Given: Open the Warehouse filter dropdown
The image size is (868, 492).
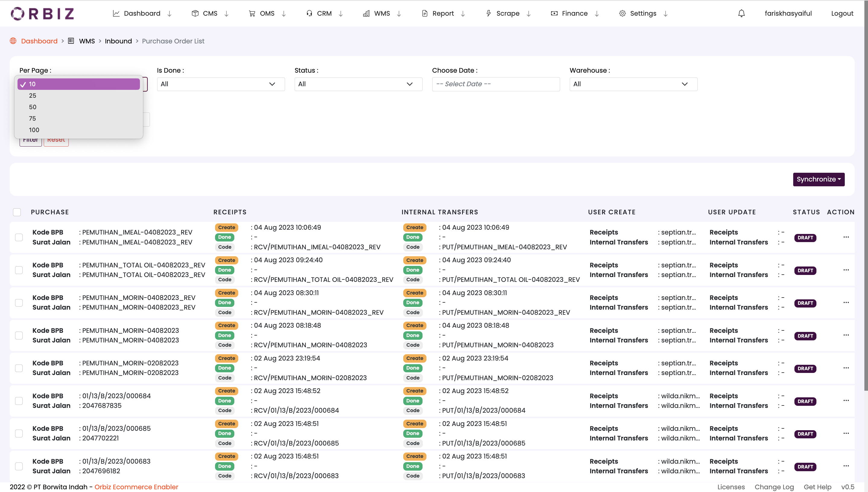Looking at the screenshot, I should [x=633, y=84].
